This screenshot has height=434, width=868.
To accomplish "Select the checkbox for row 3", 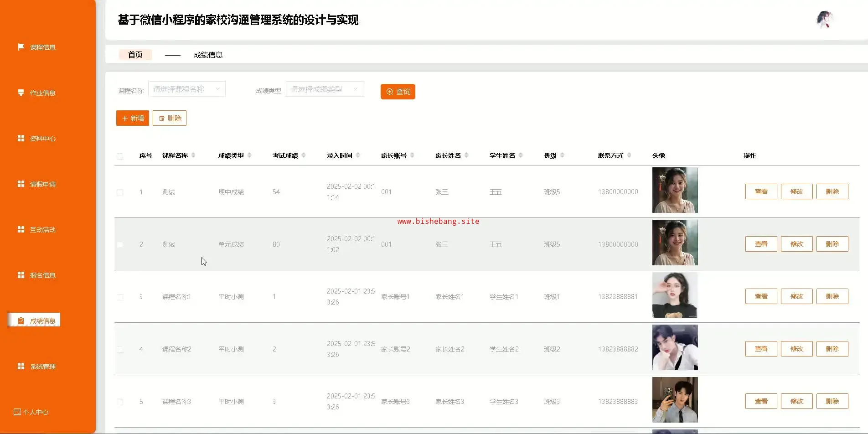I will point(120,297).
